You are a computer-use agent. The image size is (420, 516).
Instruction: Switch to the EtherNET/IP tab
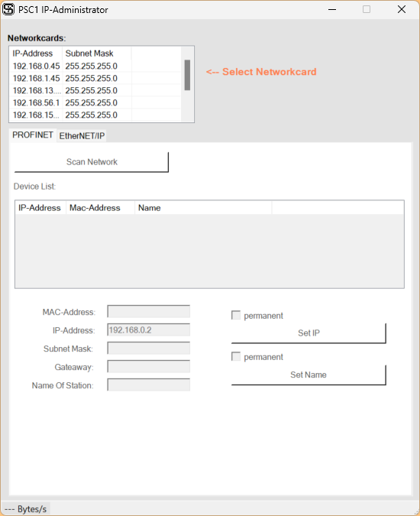[82, 135]
